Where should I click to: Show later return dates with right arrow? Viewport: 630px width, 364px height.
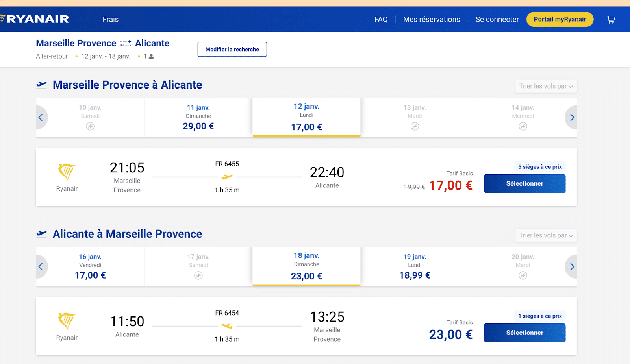572,266
